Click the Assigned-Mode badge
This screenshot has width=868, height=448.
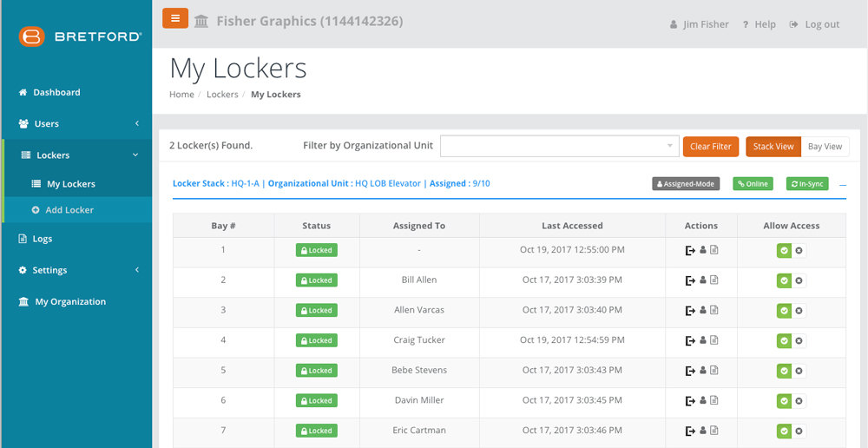click(686, 184)
